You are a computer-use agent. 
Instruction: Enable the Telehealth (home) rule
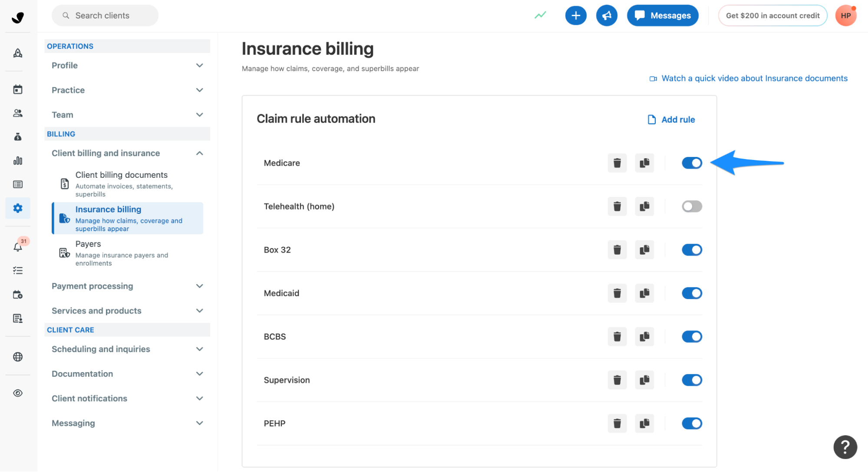[692, 206]
